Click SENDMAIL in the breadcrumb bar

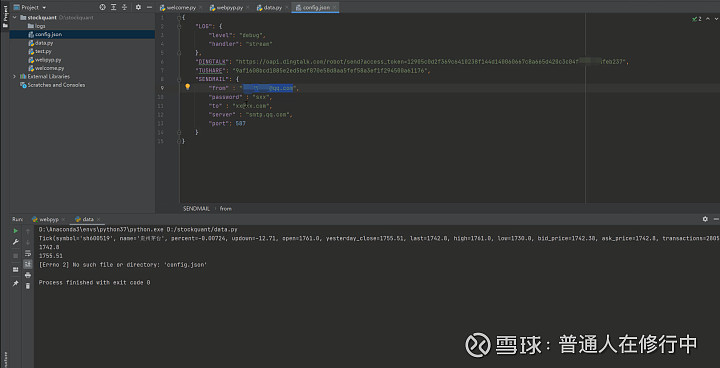197,209
